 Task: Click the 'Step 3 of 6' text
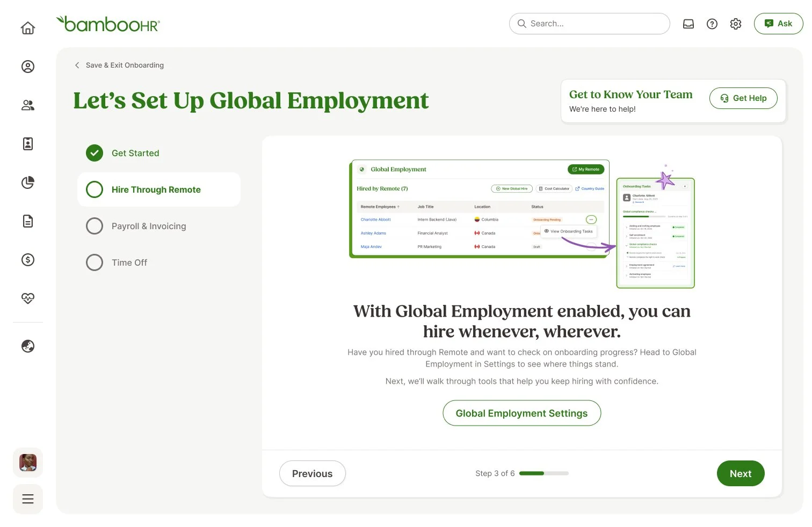tap(495, 473)
